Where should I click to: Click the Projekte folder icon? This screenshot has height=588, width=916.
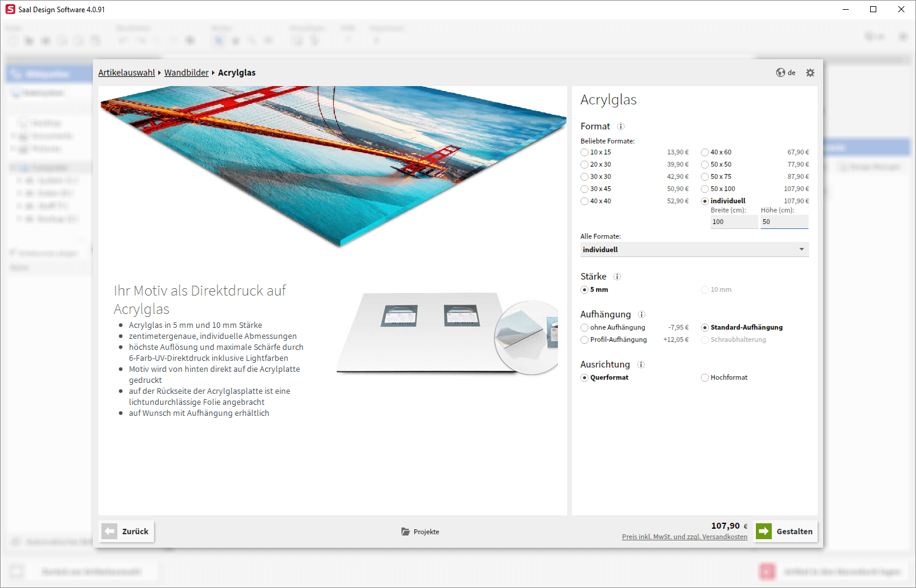pyautogui.click(x=406, y=532)
